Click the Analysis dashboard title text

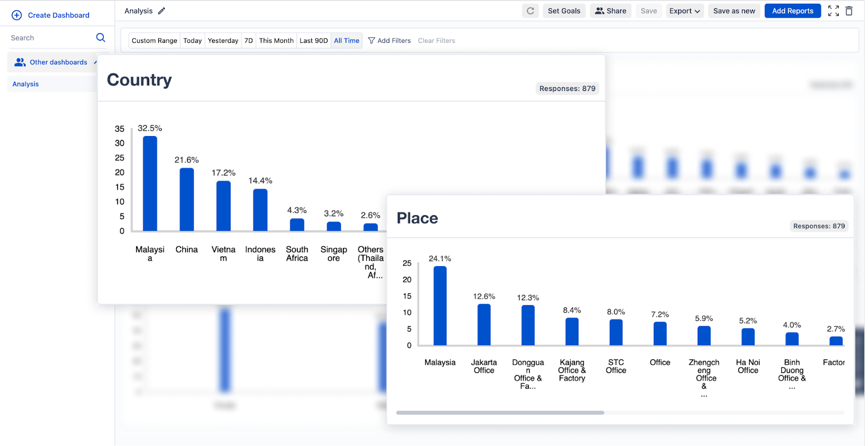coord(138,11)
